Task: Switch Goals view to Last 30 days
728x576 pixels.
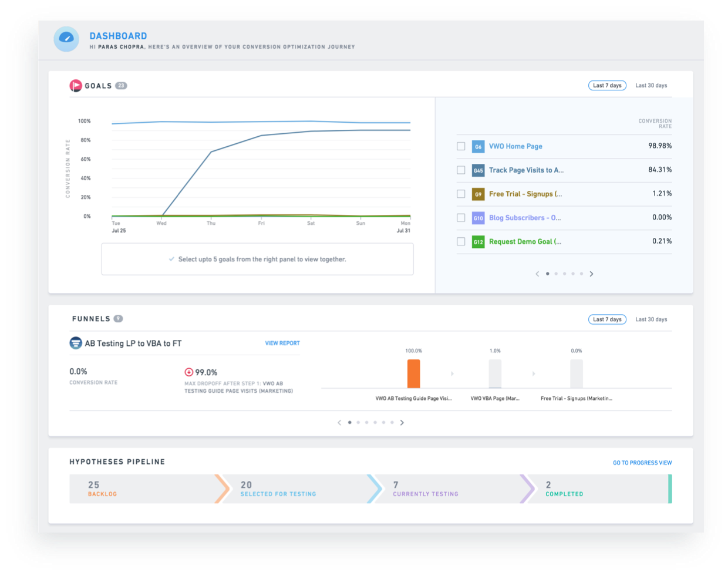Action: point(651,85)
